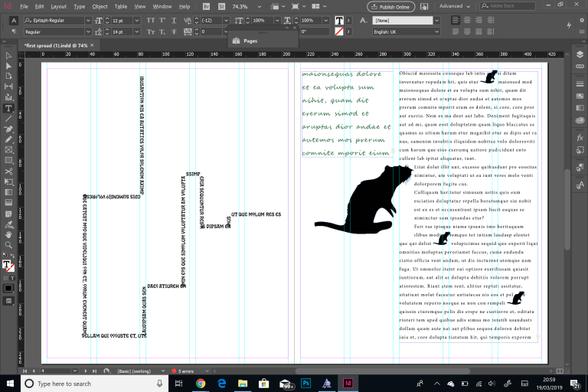The width and height of the screenshot is (588, 392).
Task: Enable align left paragraph alignment
Action: [456, 19]
